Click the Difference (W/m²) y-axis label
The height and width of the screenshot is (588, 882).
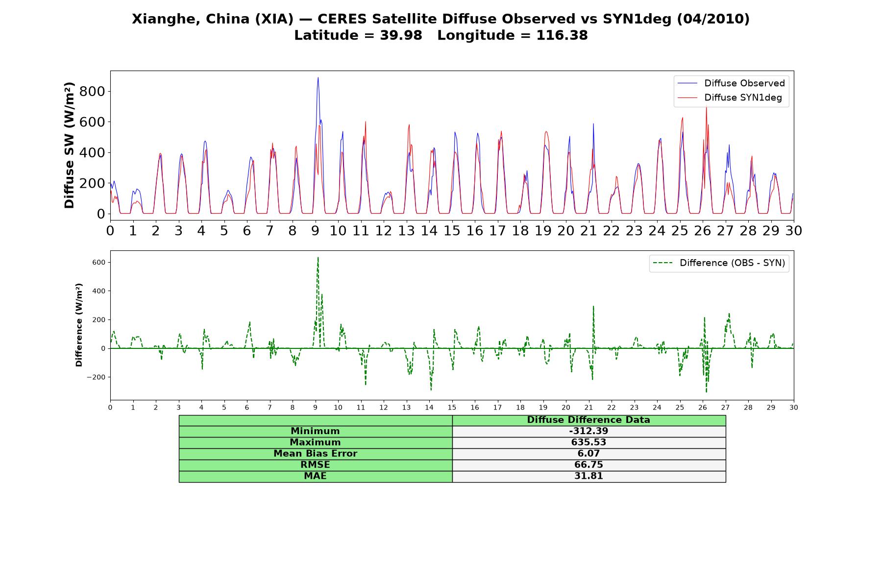point(79,325)
